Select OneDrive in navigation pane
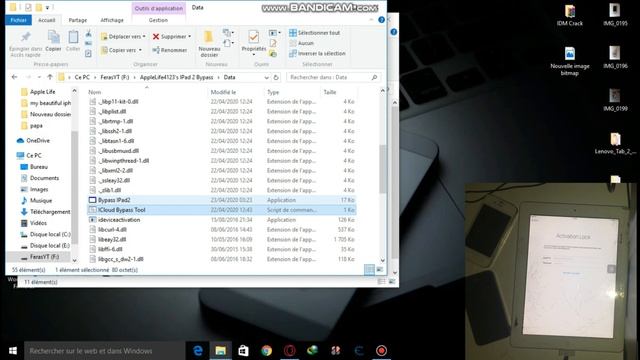640x360 pixels. pos(33,140)
